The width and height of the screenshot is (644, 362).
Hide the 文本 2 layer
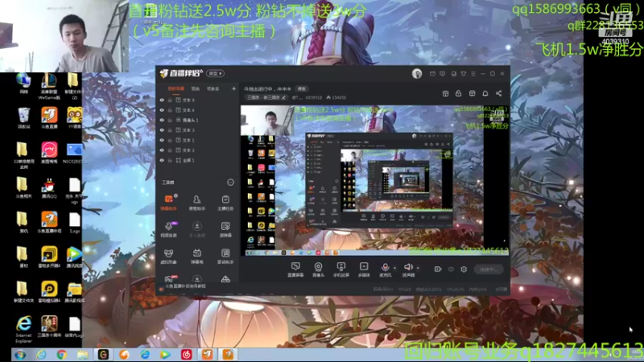pyautogui.click(x=162, y=150)
